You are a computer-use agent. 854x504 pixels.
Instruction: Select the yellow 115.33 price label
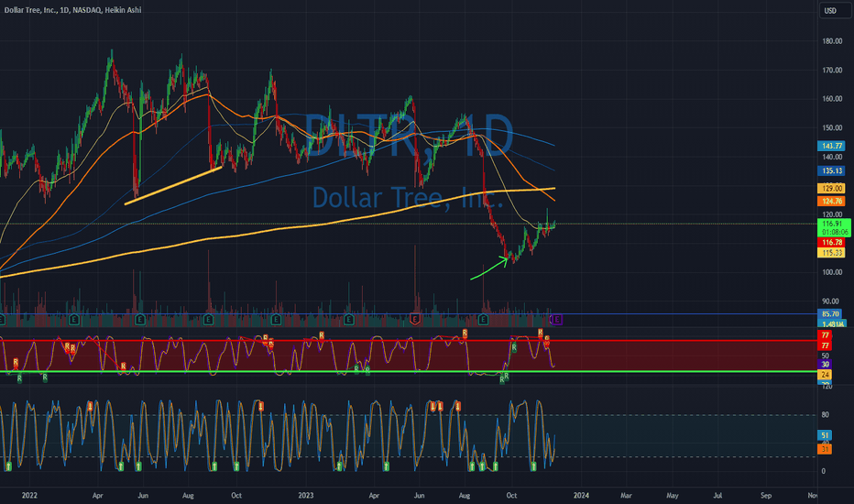click(x=832, y=253)
